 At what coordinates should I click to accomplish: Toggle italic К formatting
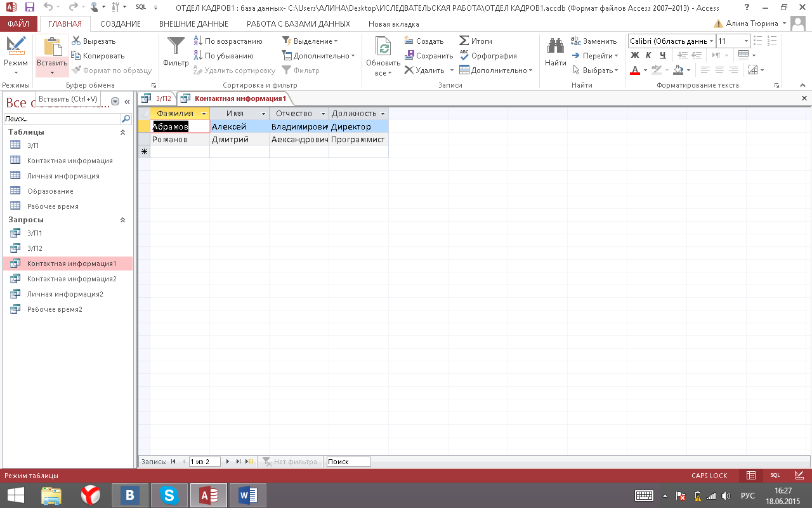649,56
